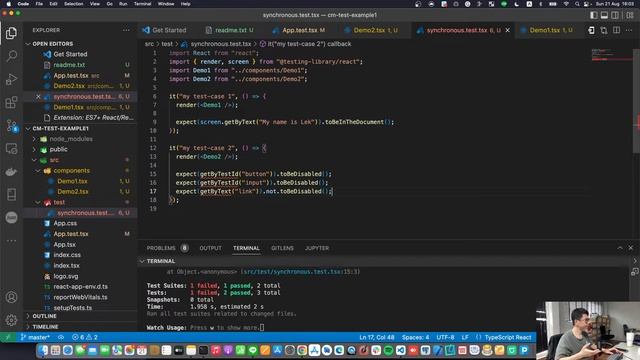This screenshot has height=360, width=640.
Task: Close the synchronous.test.tsx editor tab
Action: pos(507,30)
